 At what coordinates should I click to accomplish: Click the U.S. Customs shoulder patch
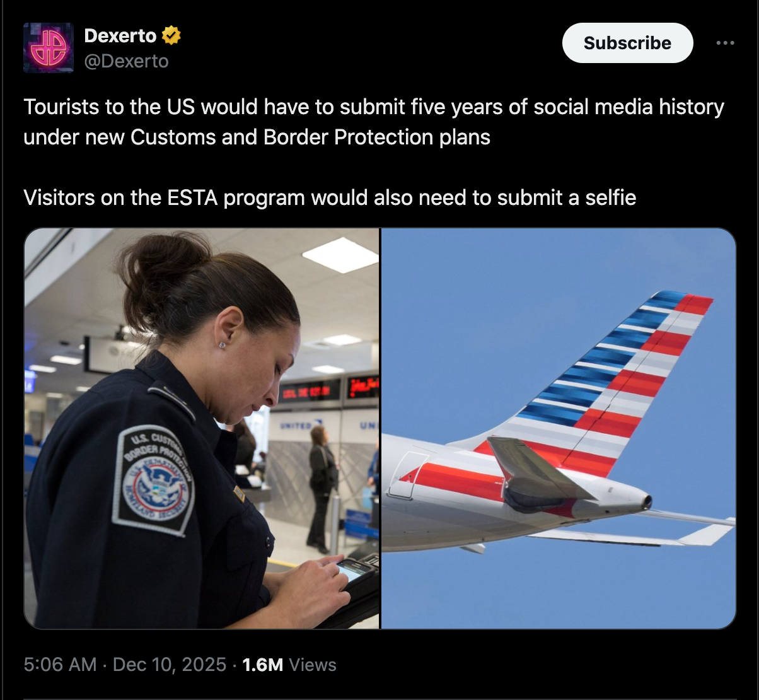tap(154, 481)
